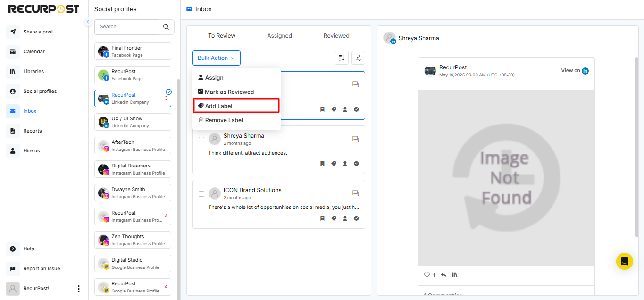
Task: Click 'May 19,2025 09:00 AM' post timestamp
Action: point(477,75)
